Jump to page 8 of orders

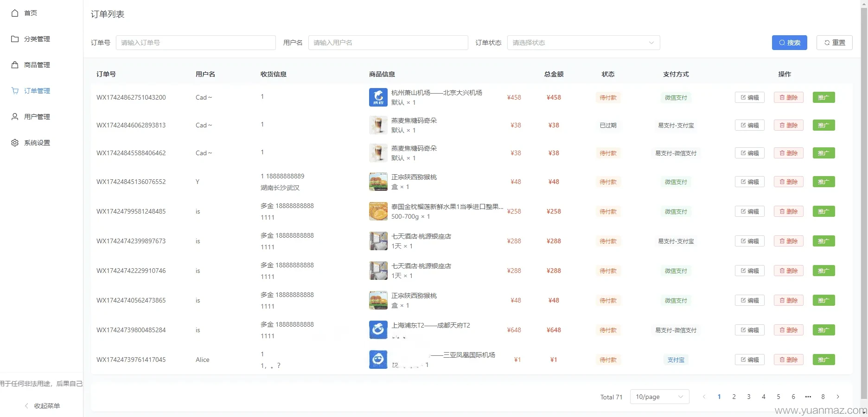(x=823, y=397)
